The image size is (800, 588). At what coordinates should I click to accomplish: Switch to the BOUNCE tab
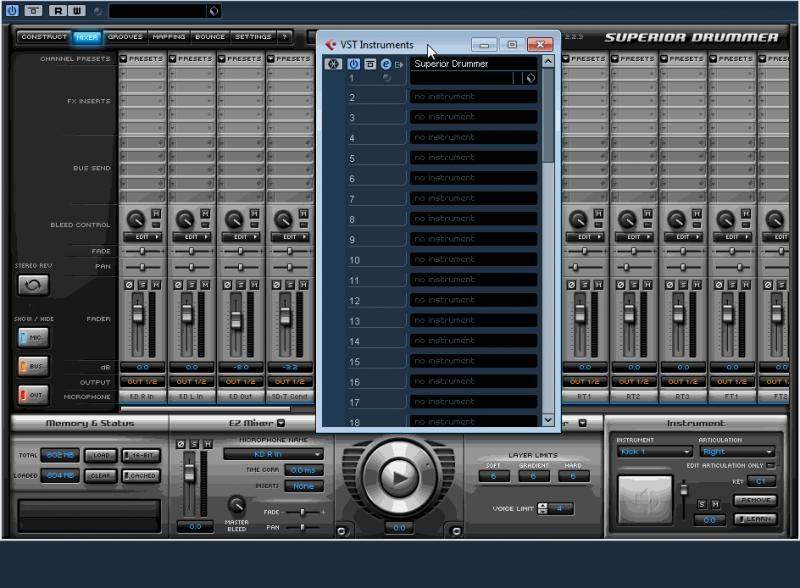210,37
